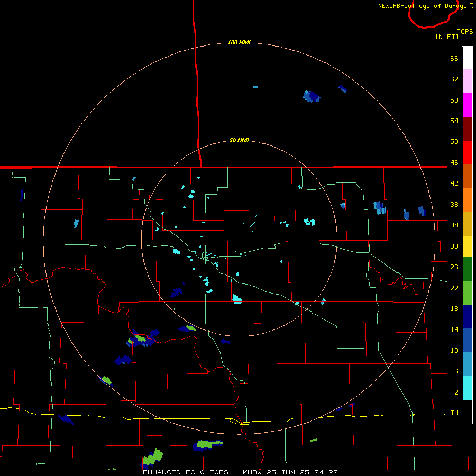The height and width of the screenshot is (476, 476).
Task: Pick the yellow legend swatch
Action: click(467, 246)
